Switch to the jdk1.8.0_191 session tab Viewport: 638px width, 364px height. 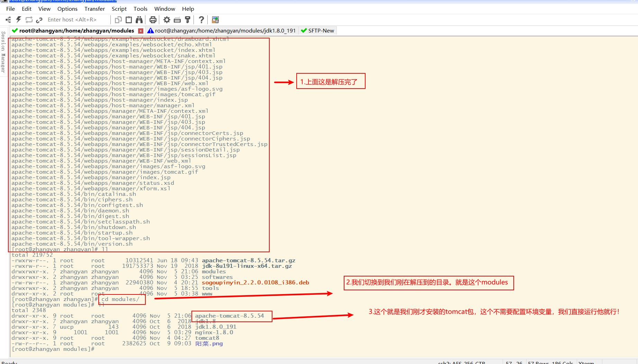pos(225,30)
